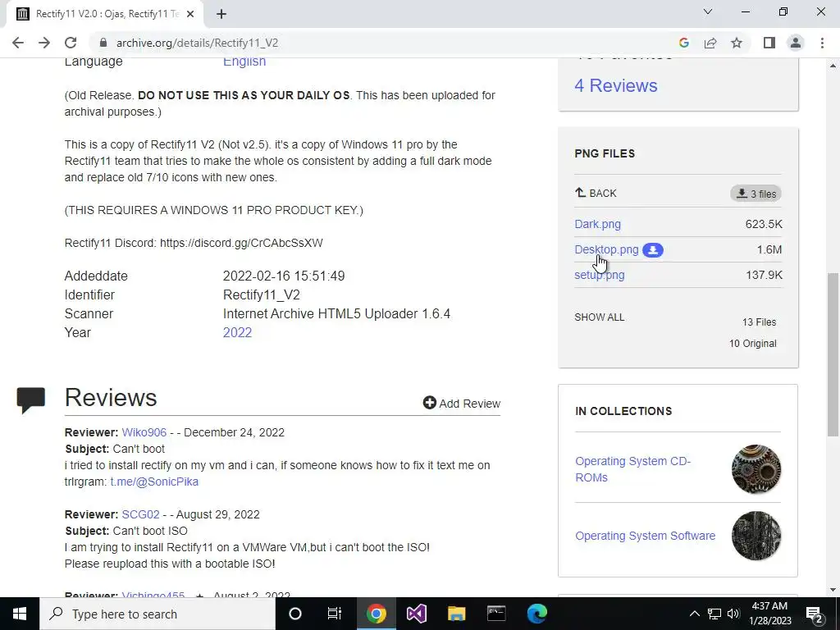
Task: Open tab search chevron in title bar
Action: 708,11
